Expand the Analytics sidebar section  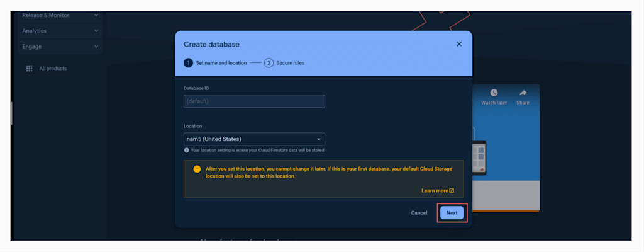pyautogui.click(x=60, y=31)
